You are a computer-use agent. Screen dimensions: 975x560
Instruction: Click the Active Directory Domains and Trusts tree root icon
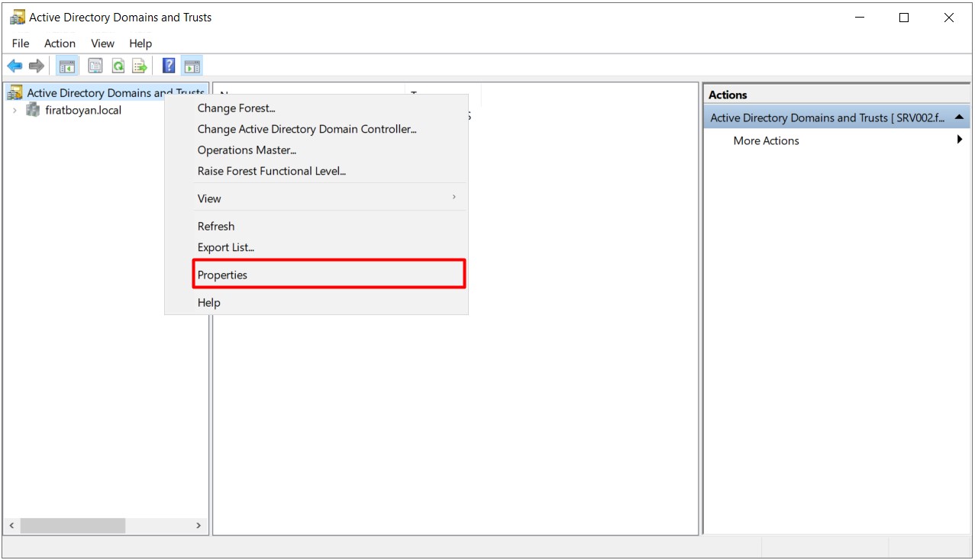click(x=15, y=93)
